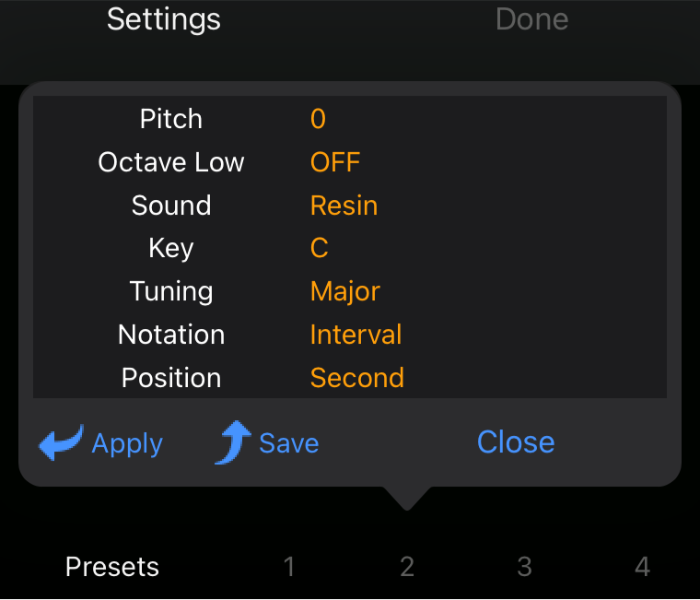
Task: Tap the Save text button
Action: 288,443
